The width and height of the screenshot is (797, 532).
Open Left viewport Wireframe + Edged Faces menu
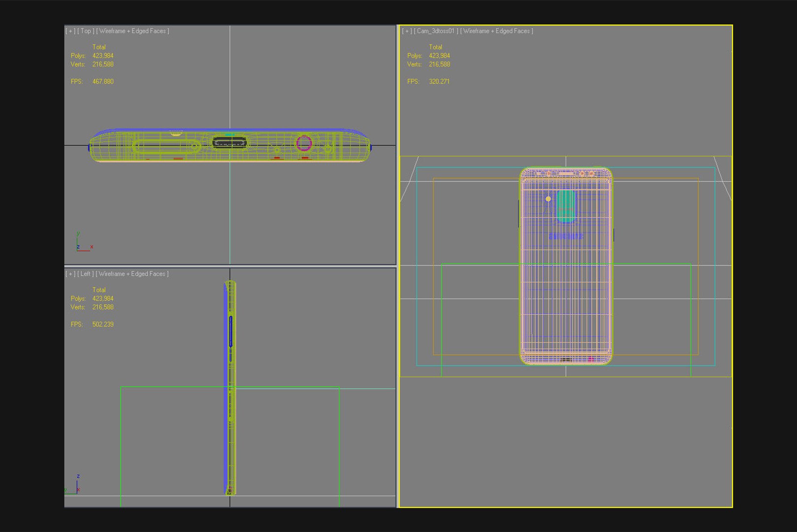[132, 274]
